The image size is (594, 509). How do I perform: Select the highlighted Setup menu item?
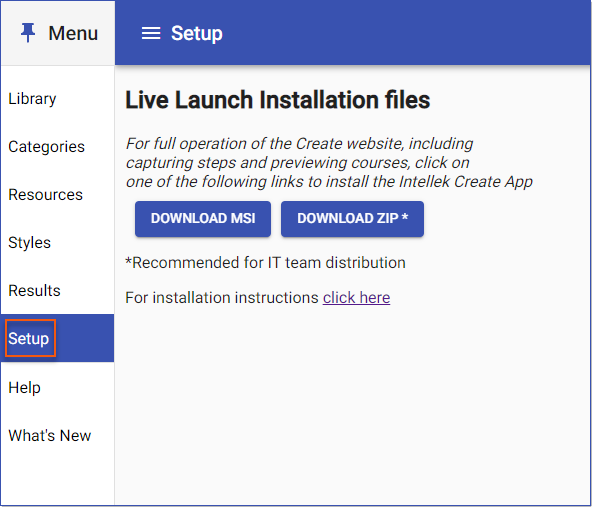click(58, 338)
